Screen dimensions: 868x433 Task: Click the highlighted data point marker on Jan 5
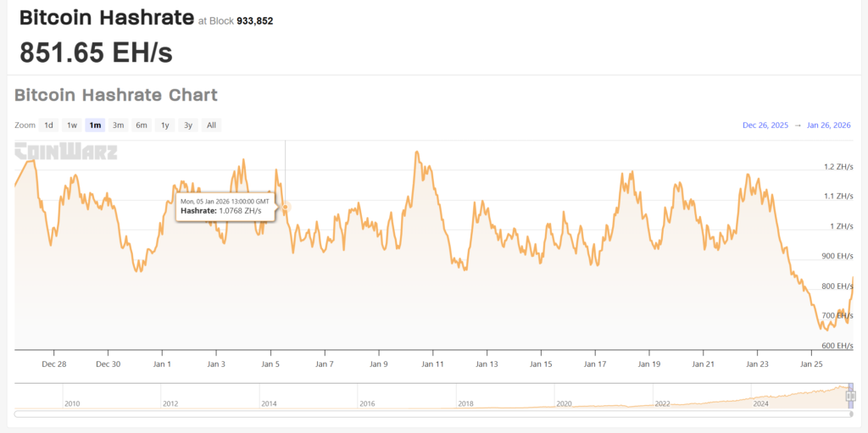pyautogui.click(x=286, y=207)
